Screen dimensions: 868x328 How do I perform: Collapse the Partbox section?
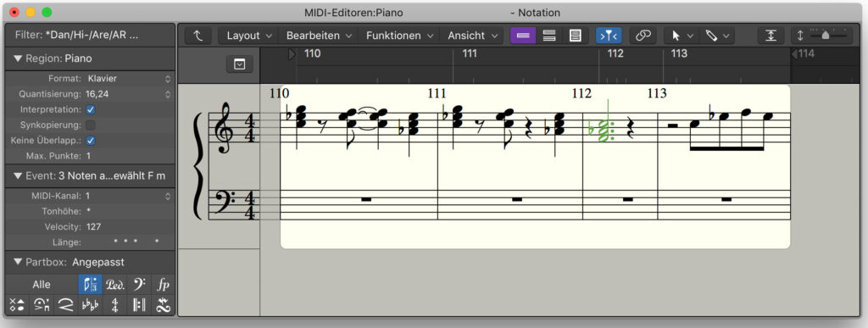click(x=18, y=262)
